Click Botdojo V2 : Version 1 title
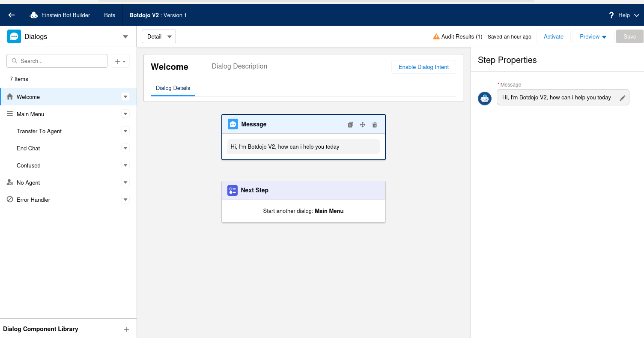Image resolution: width=644 pixels, height=338 pixels. pos(158,15)
